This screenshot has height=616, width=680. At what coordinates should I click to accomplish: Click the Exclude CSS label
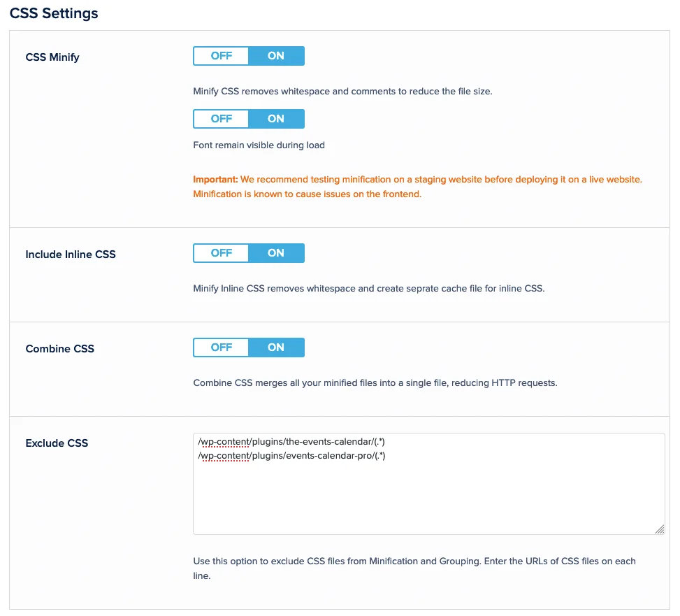point(57,443)
